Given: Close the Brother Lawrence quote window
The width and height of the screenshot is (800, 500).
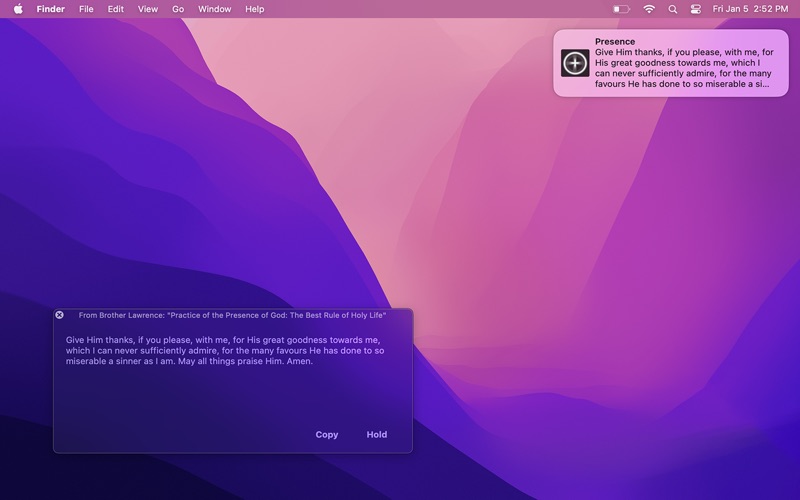Looking at the screenshot, I should 60,315.
